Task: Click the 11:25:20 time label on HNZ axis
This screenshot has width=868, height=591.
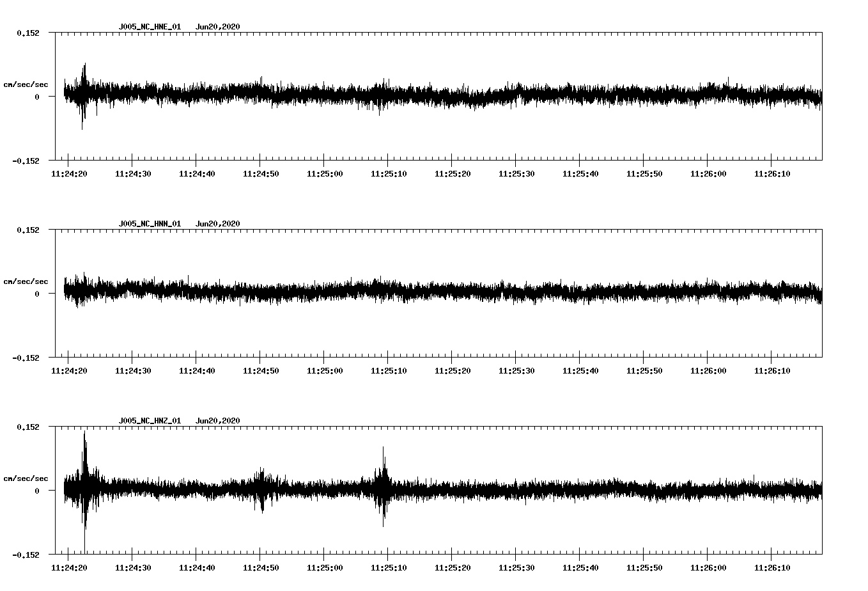Action: (x=453, y=568)
